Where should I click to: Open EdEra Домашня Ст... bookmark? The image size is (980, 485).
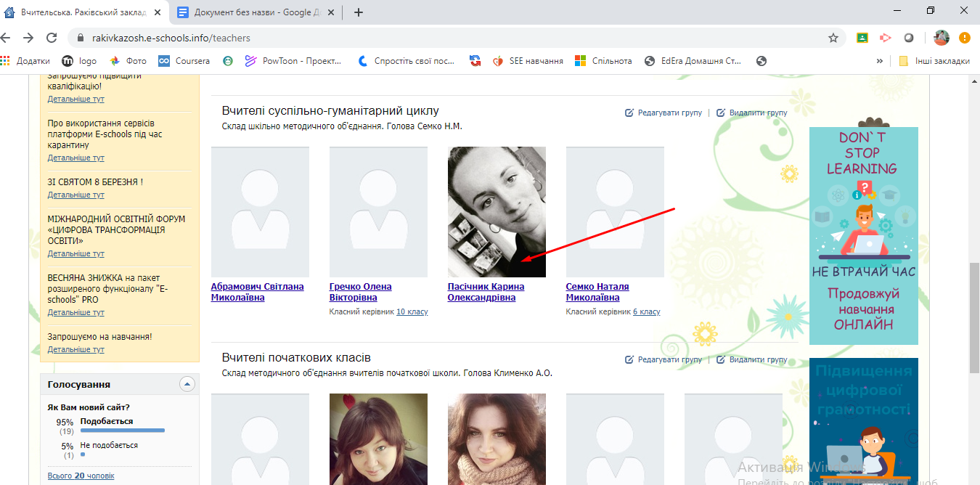tap(693, 61)
